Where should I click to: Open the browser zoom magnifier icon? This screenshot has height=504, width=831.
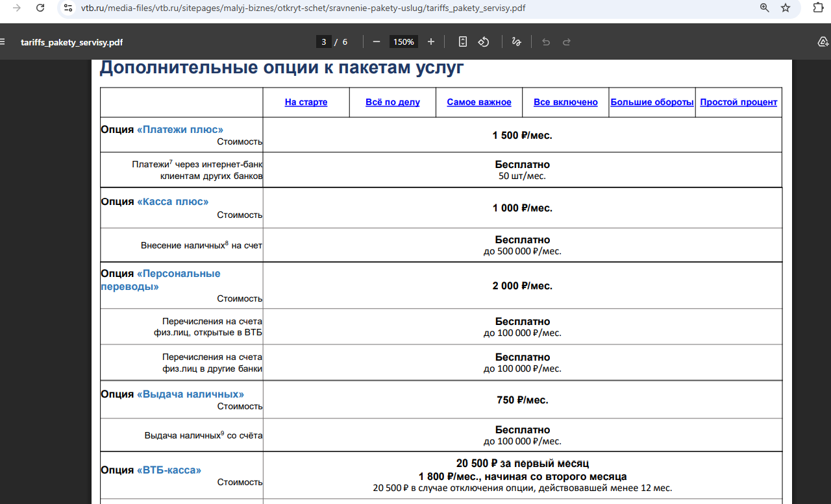point(765,8)
